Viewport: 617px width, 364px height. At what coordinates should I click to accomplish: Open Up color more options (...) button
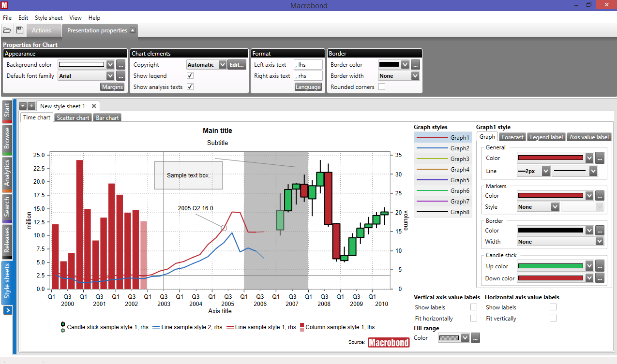[600, 266]
